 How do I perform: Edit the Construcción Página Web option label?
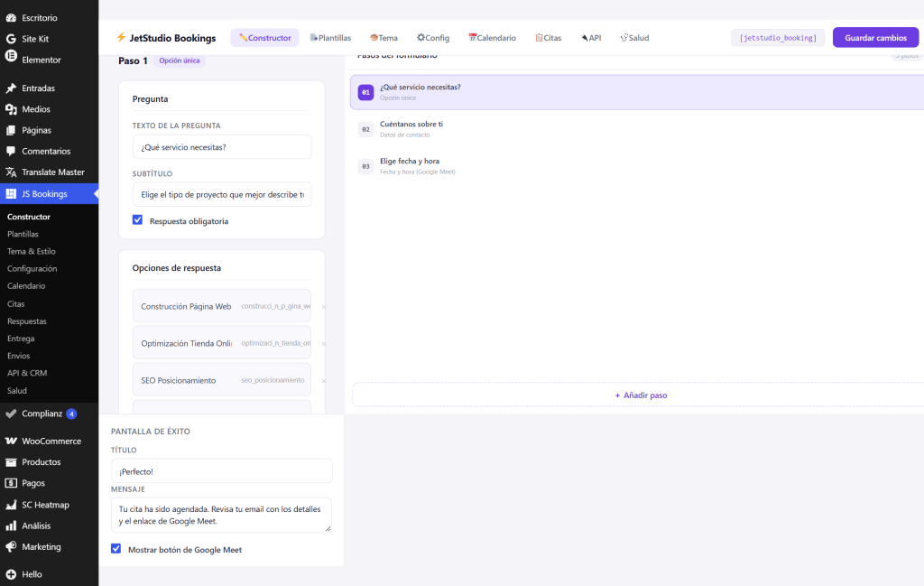pos(186,307)
